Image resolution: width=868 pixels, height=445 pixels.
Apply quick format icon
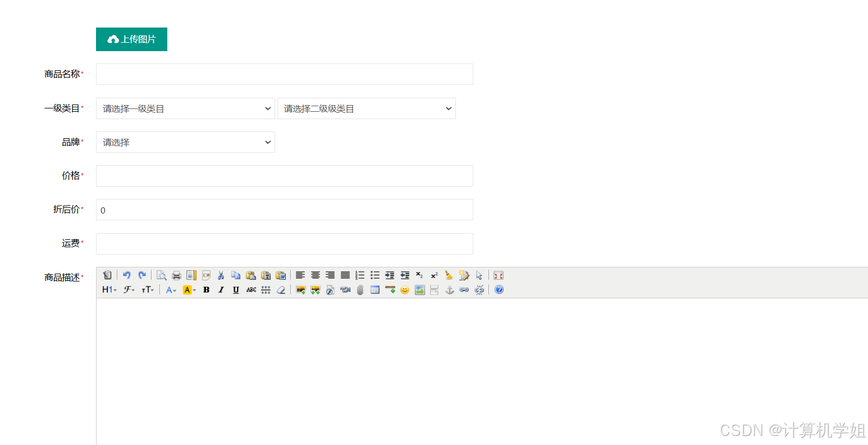464,275
